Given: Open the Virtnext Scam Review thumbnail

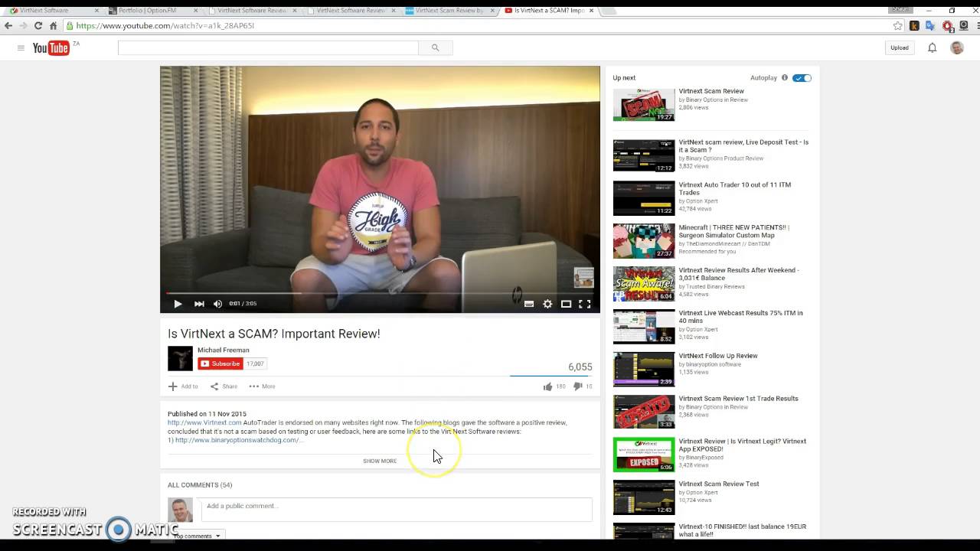Looking at the screenshot, I should point(644,105).
